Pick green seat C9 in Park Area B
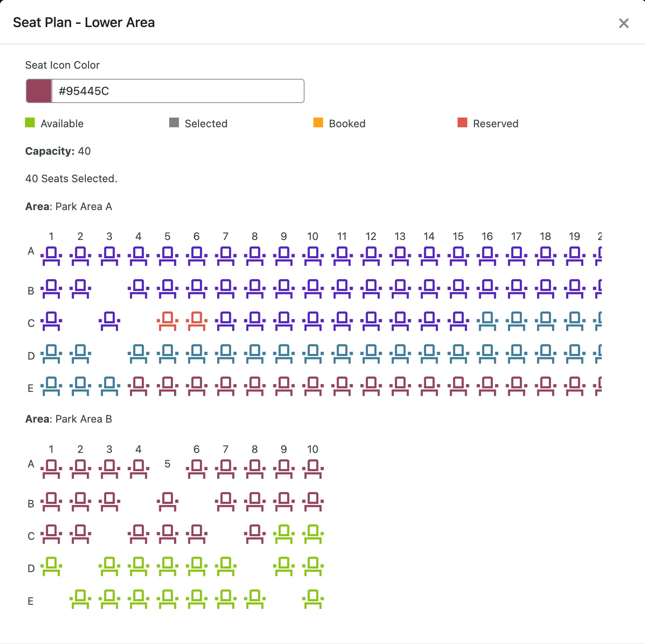Screen dimensions: 645x644 pos(284,534)
